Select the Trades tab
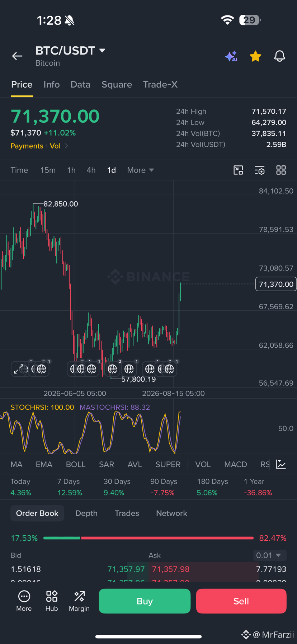Viewport: 297px width, 644px height. click(x=127, y=513)
